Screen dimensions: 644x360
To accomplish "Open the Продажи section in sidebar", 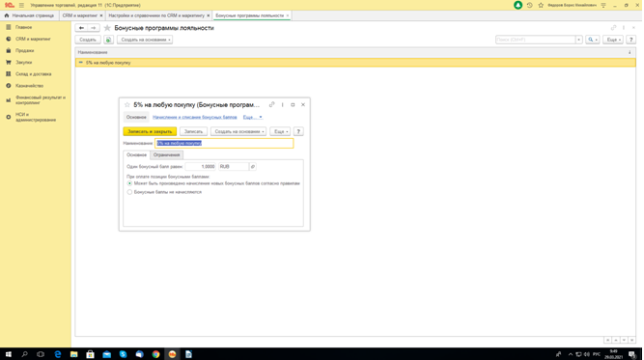I will pyautogui.click(x=25, y=50).
